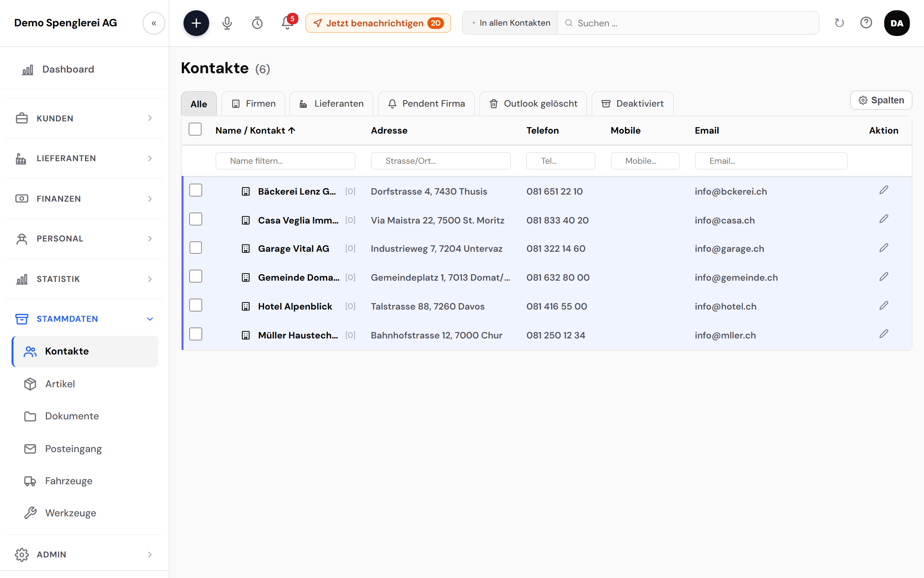The width and height of the screenshot is (924, 578).
Task: Edit Hotel Alpenblick with pencil icon
Action: point(884,305)
